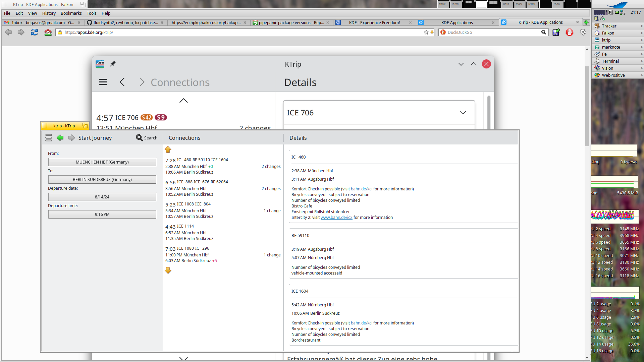This screenshot has width=644, height=362.
Task: Select marknote entry in the Deskbar
Action: click(617, 47)
